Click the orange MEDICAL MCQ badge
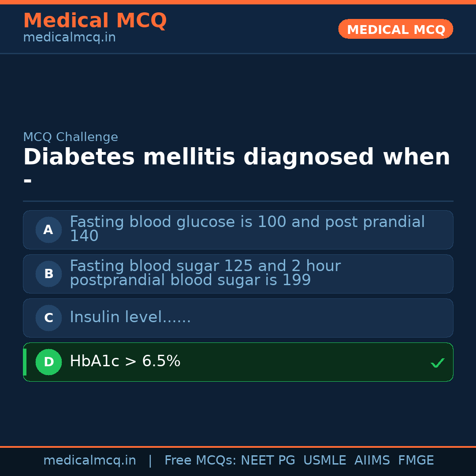 (x=395, y=29)
